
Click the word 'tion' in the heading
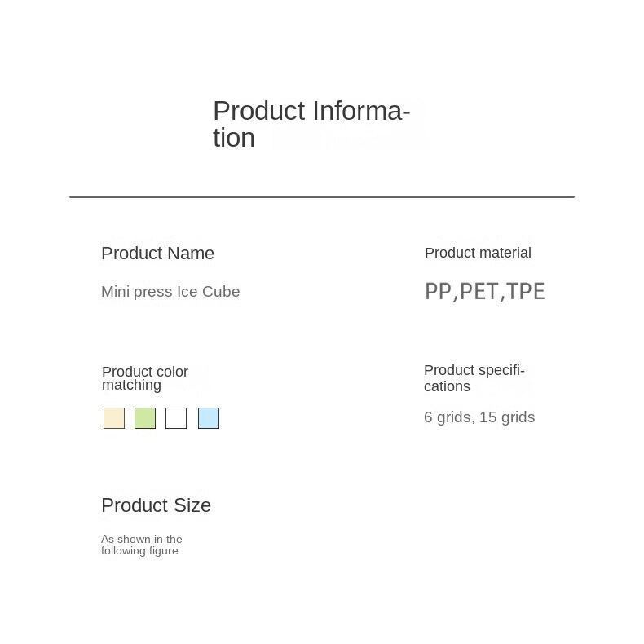(x=234, y=138)
